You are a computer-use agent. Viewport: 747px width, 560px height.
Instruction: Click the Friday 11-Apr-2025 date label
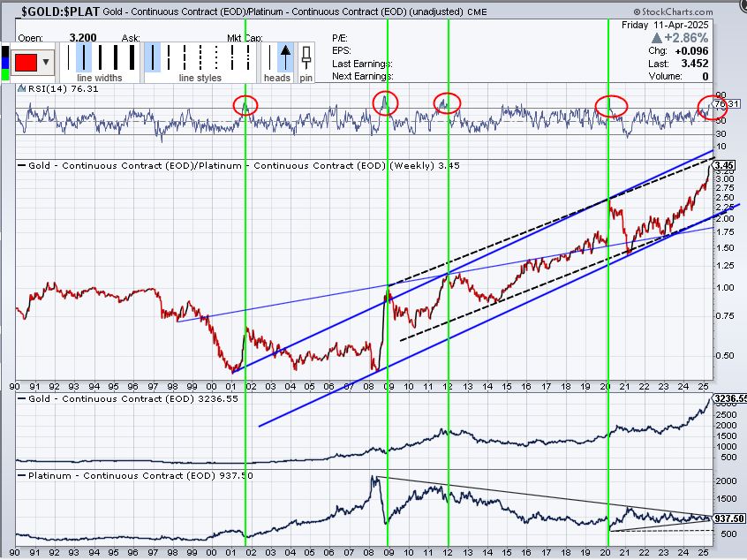665,25
